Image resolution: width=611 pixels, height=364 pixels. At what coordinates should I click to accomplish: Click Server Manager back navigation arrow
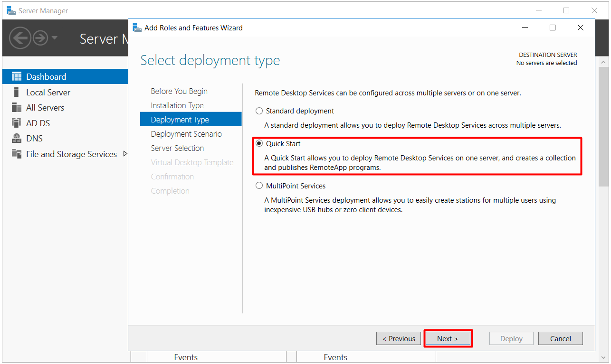coord(20,37)
